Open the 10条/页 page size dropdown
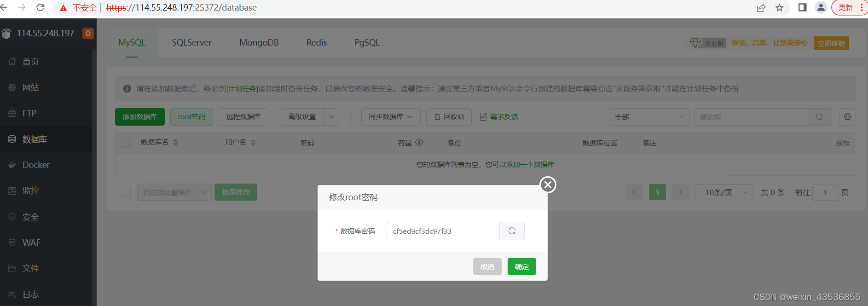Image resolution: width=868 pixels, height=306 pixels. [723, 192]
